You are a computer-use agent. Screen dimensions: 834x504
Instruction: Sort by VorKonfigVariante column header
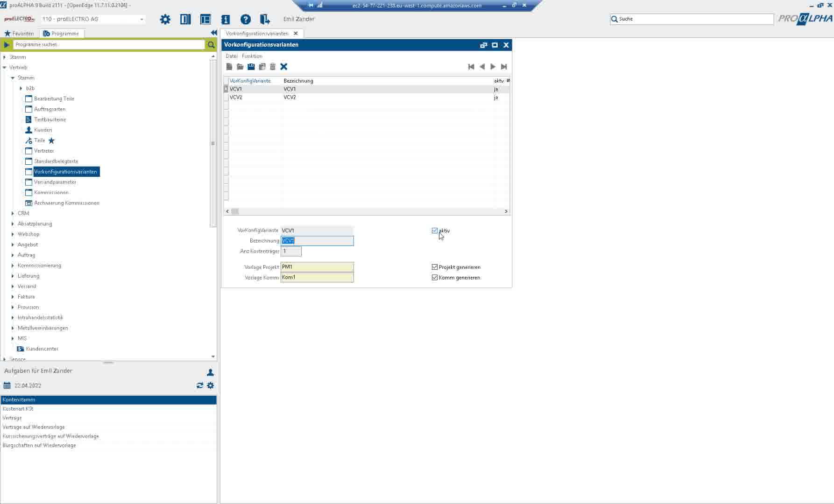(250, 81)
